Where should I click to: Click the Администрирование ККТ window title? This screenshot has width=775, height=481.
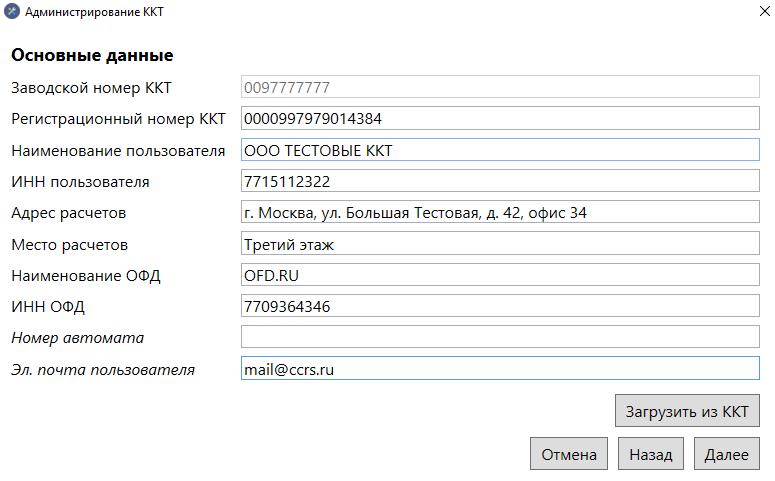coord(94,12)
